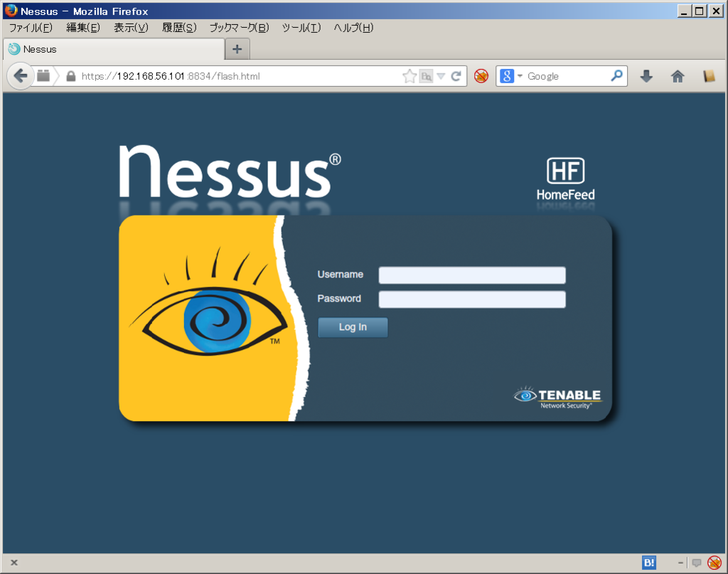Screen dimensions: 728x574
Task: Click the magnifier search icon
Action: pyautogui.click(x=616, y=75)
